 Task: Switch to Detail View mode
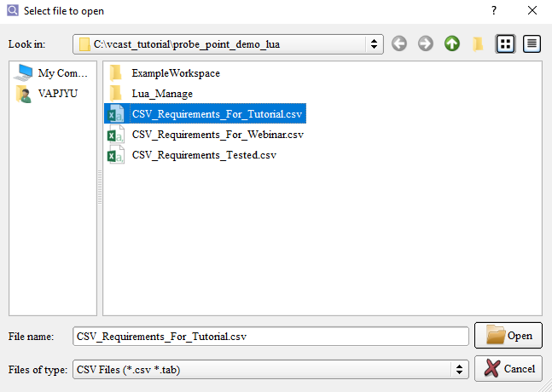pos(532,43)
